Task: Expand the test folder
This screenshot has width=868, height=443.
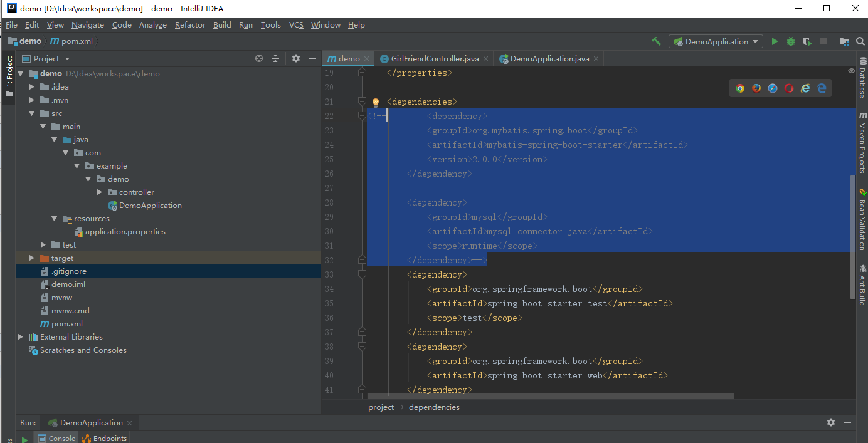Action: 43,245
